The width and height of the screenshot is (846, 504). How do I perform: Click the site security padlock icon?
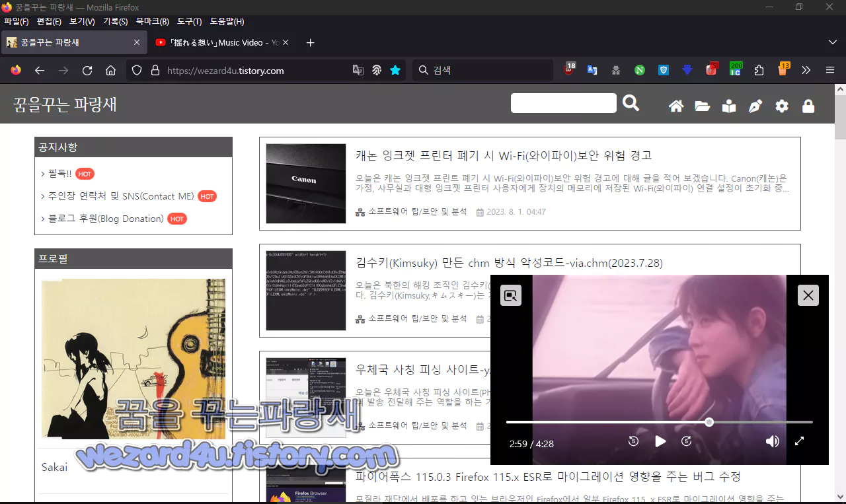155,70
